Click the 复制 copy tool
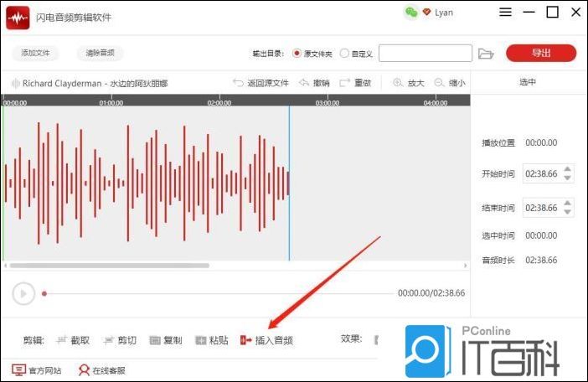The image size is (588, 382). click(166, 340)
